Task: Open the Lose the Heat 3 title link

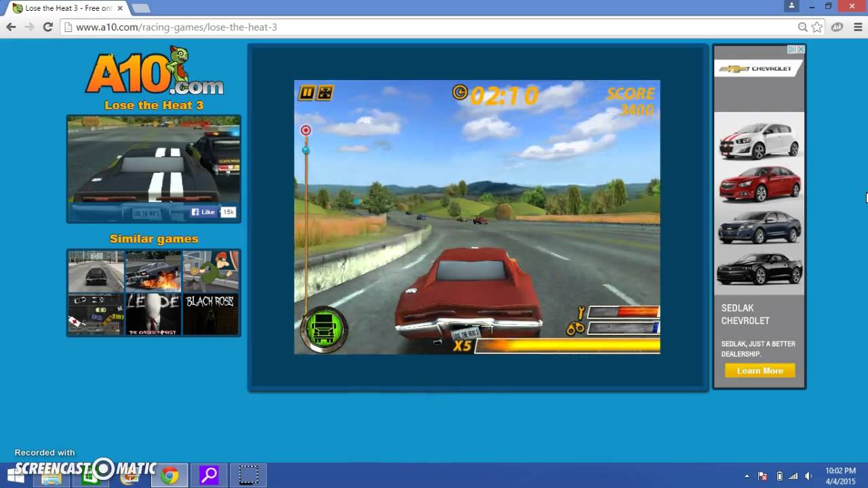Action: [x=154, y=105]
